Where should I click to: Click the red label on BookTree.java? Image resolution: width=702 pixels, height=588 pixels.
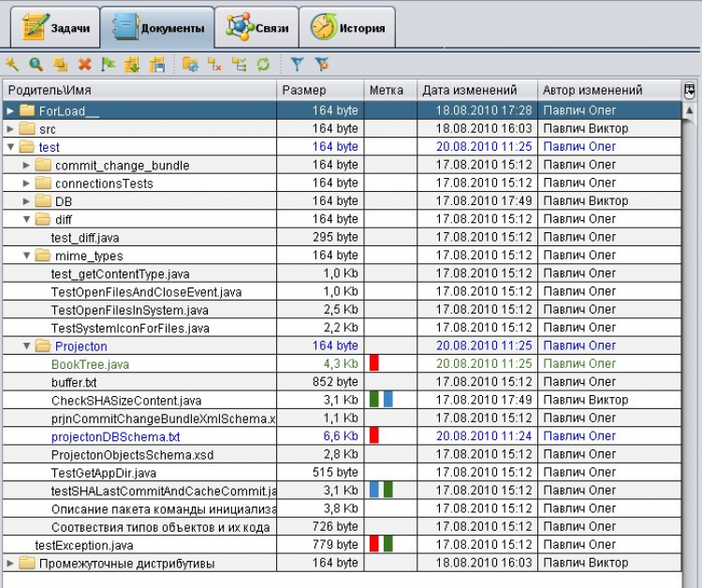(373, 363)
